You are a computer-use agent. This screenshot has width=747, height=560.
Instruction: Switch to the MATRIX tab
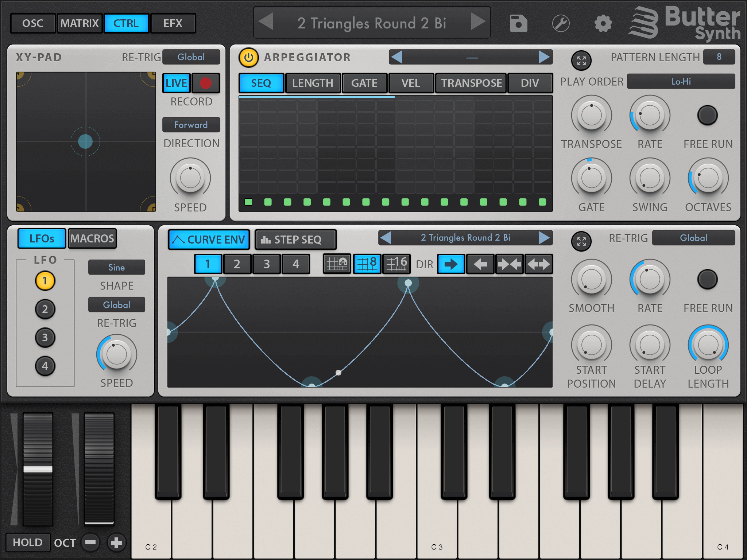[x=80, y=24]
